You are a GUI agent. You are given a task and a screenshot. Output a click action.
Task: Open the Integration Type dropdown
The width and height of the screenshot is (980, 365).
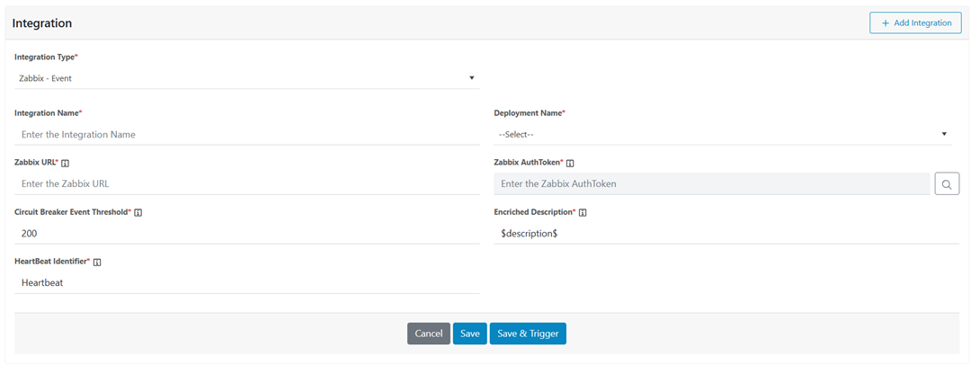(246, 78)
